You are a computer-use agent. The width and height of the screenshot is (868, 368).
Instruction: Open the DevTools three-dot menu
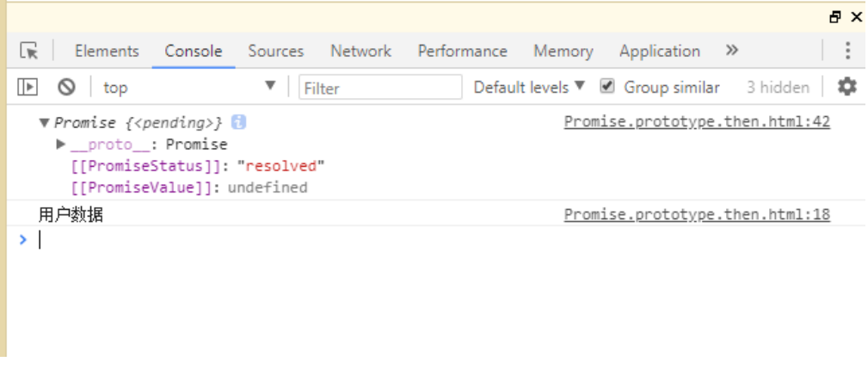click(847, 51)
